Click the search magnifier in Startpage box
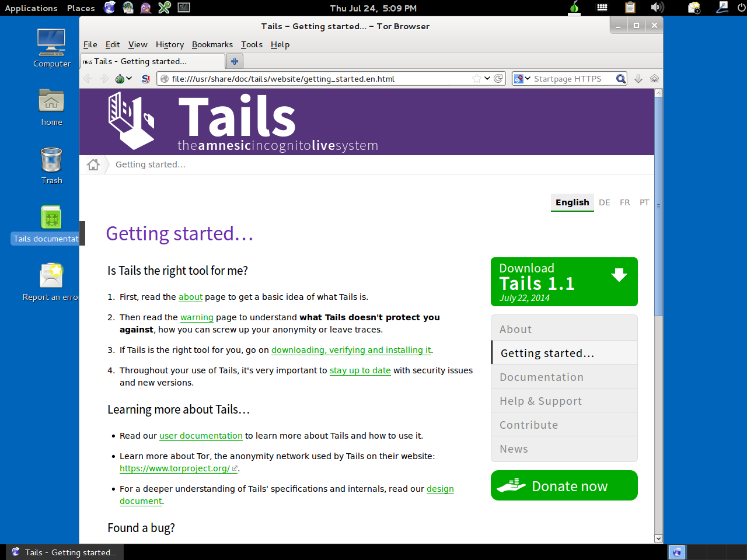This screenshot has width=747, height=560. pyautogui.click(x=621, y=79)
